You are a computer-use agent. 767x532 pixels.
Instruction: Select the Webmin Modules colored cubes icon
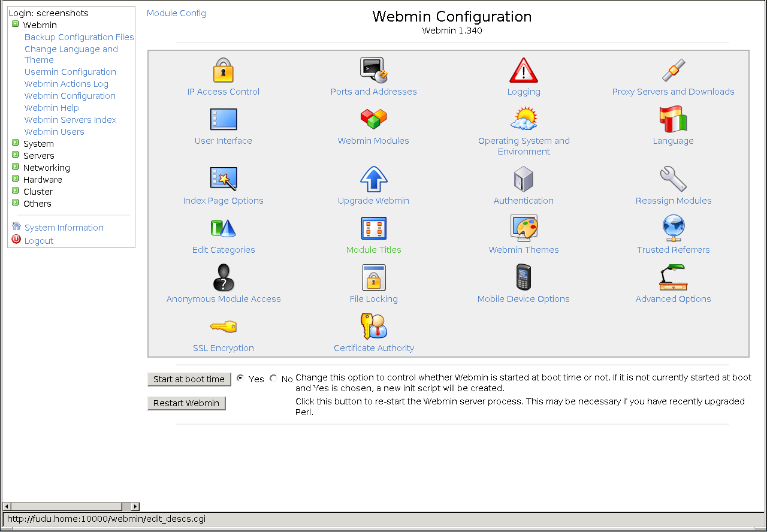click(x=373, y=120)
